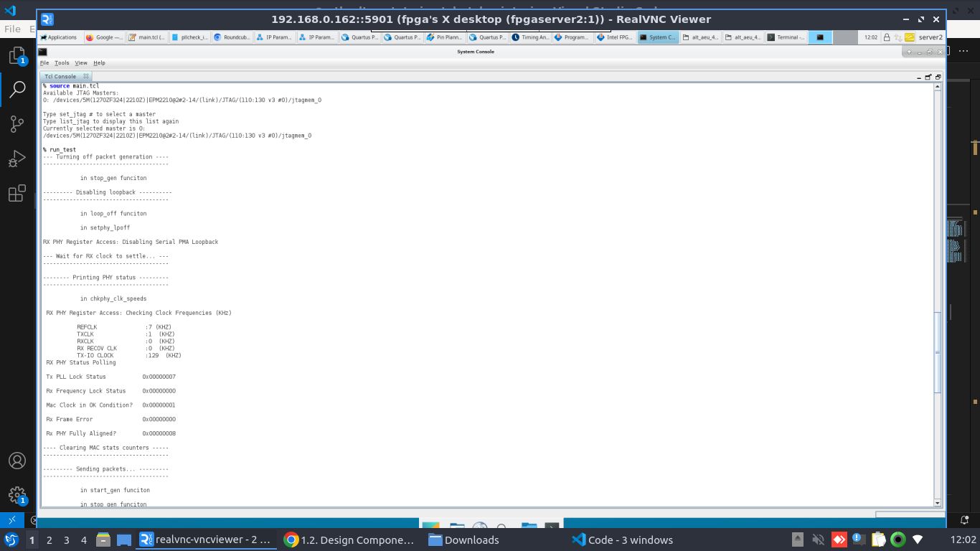The height and width of the screenshot is (551, 980).
Task: Click the VS Code logo in the title bar
Action: pos(10,11)
